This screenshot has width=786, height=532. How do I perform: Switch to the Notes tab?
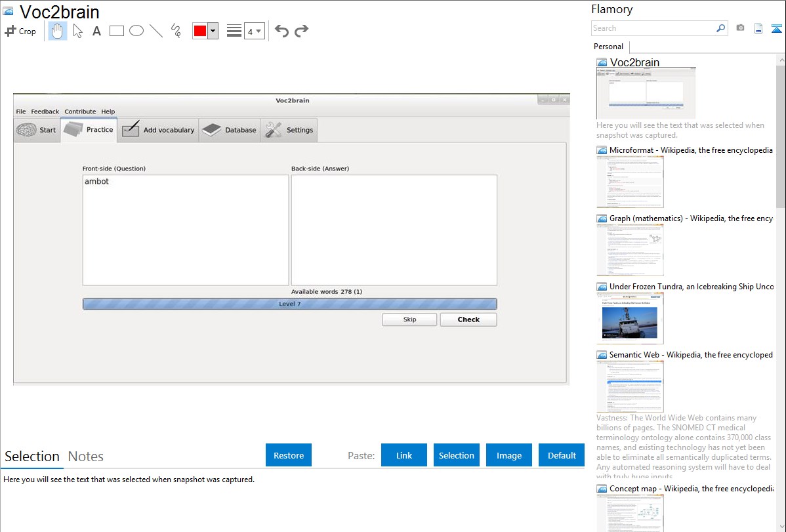tap(86, 457)
